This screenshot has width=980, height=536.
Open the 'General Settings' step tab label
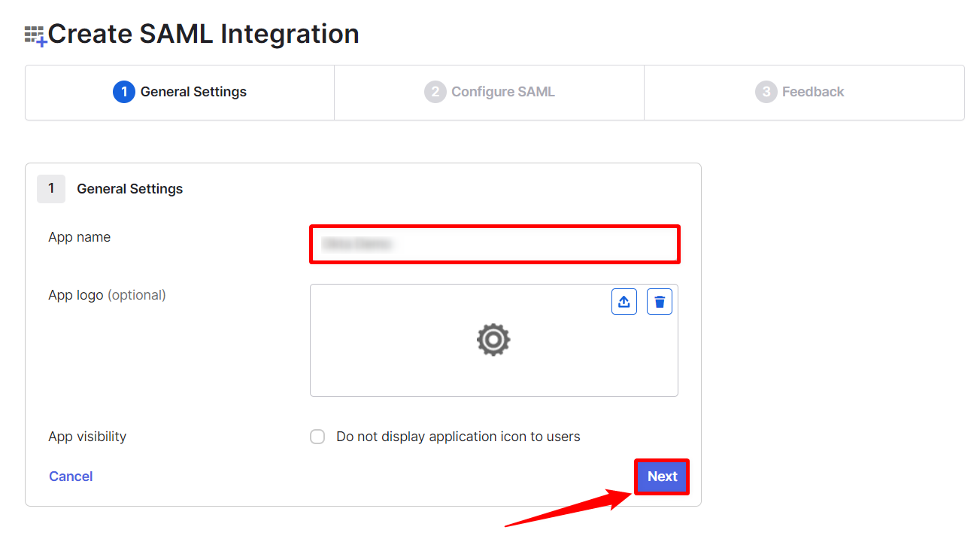[x=193, y=92]
